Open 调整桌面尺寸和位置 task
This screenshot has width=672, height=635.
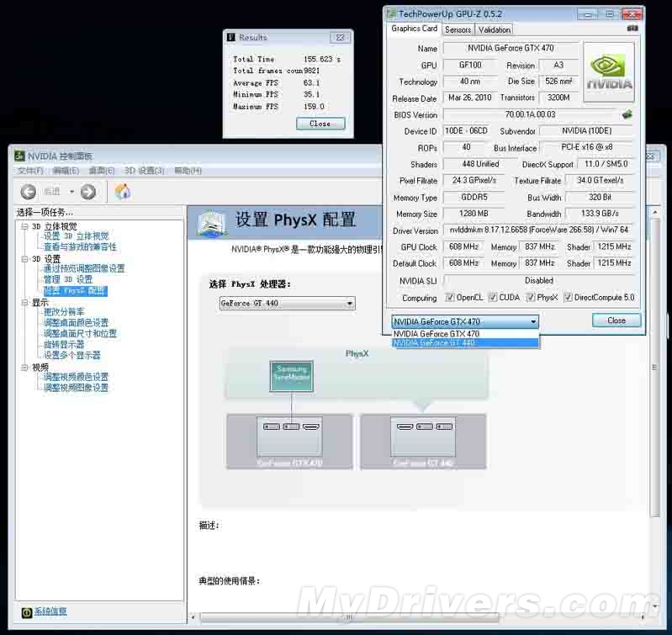[80, 333]
